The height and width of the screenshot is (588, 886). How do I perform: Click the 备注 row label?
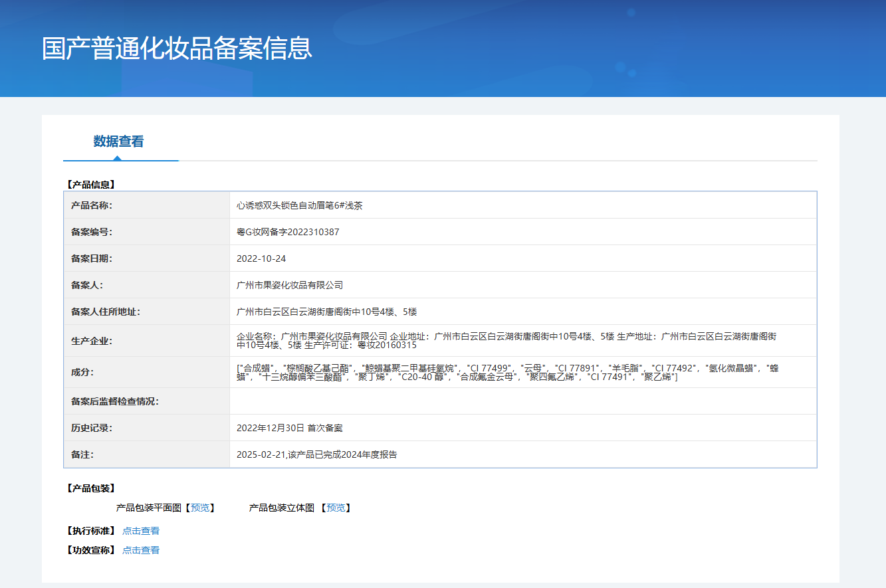[82, 454]
